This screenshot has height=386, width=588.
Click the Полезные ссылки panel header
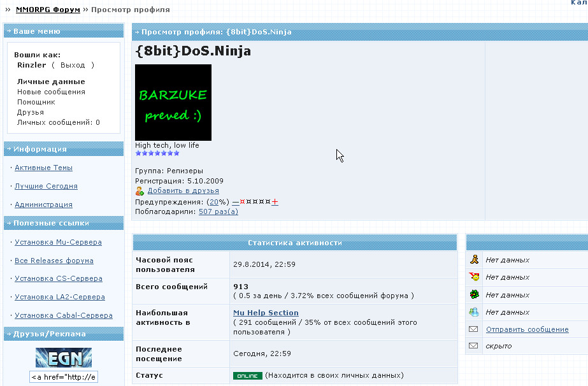[x=64, y=223]
